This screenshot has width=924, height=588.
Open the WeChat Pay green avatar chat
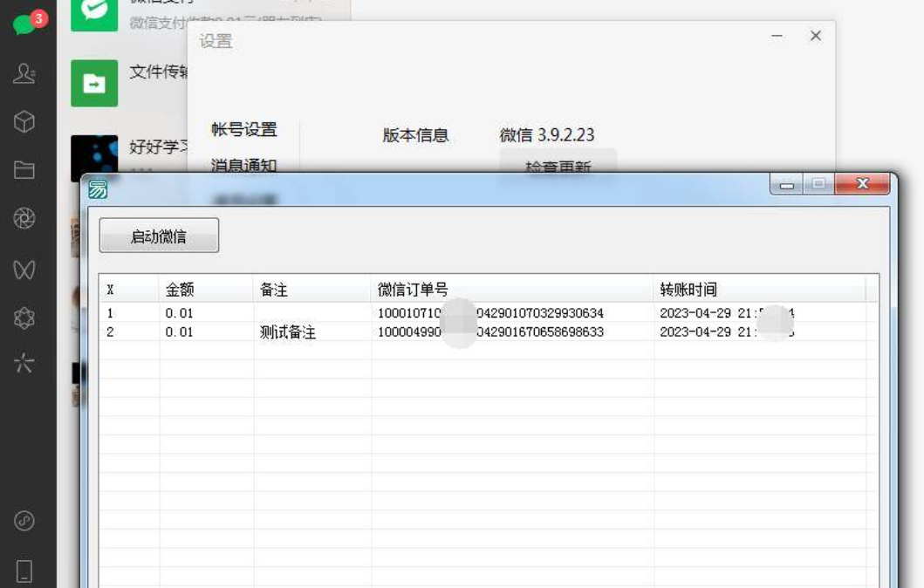[x=94, y=16]
